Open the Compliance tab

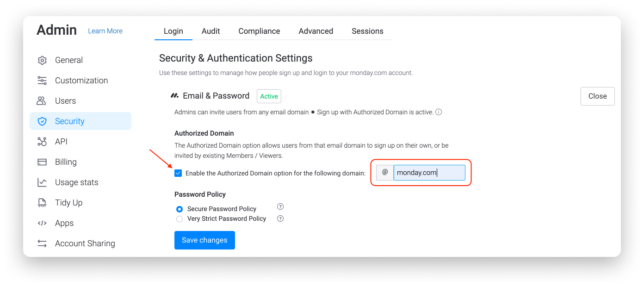coord(259,31)
